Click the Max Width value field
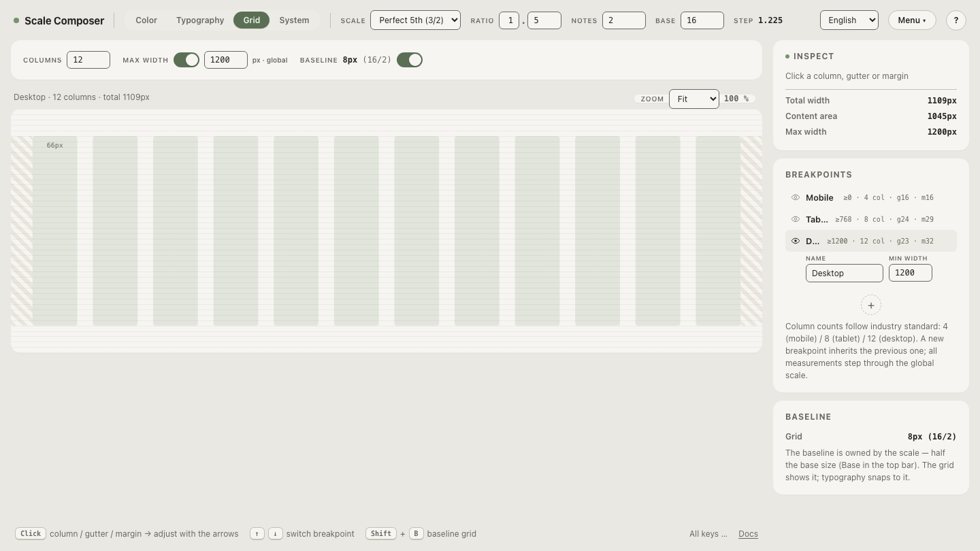 pos(226,60)
